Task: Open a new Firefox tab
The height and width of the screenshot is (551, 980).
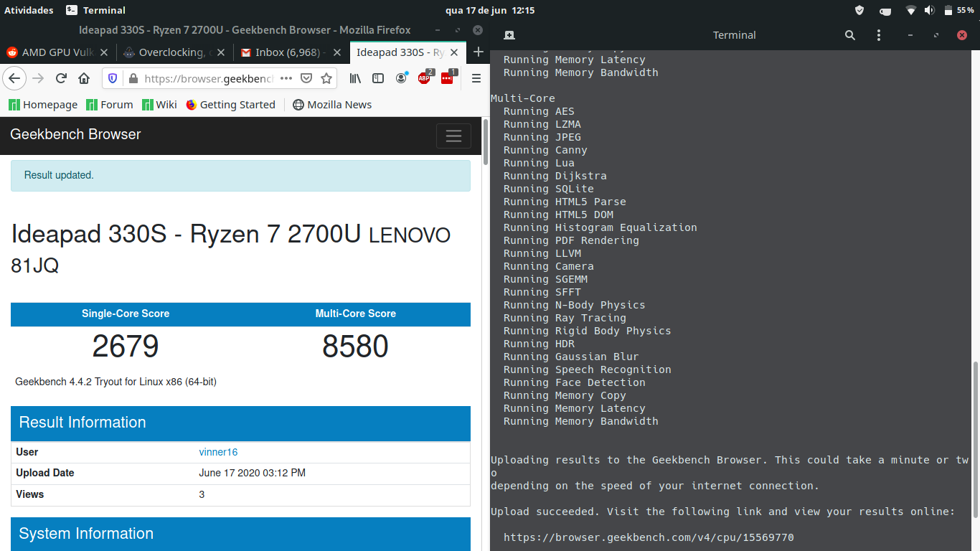Action: [479, 52]
